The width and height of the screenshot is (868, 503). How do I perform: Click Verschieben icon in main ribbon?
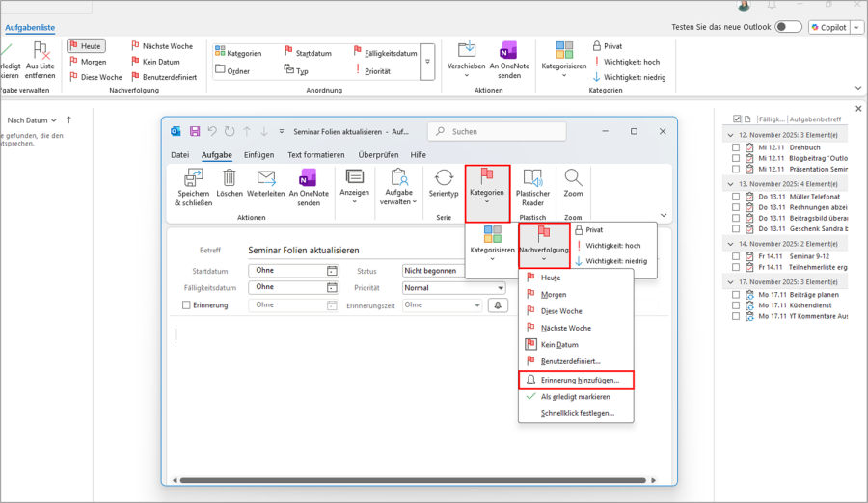(466, 50)
